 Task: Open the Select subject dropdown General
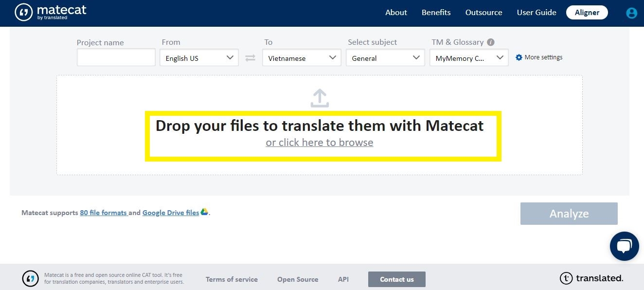[386, 58]
